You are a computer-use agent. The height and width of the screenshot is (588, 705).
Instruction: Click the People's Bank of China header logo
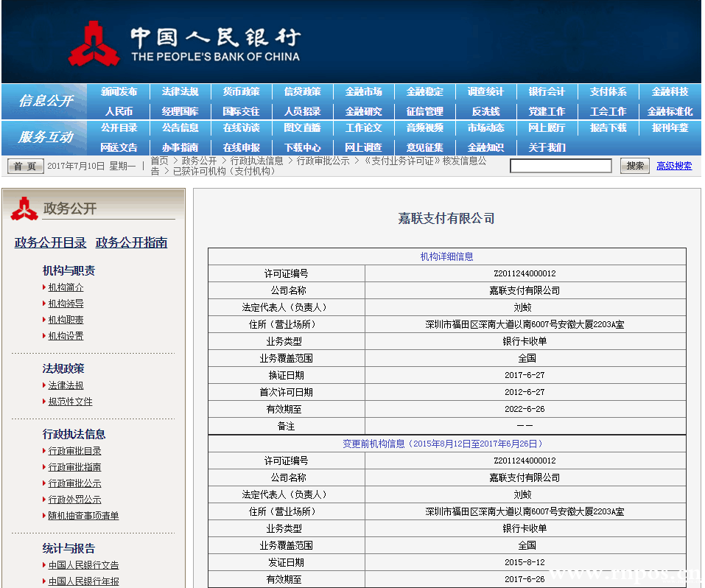pos(184,44)
